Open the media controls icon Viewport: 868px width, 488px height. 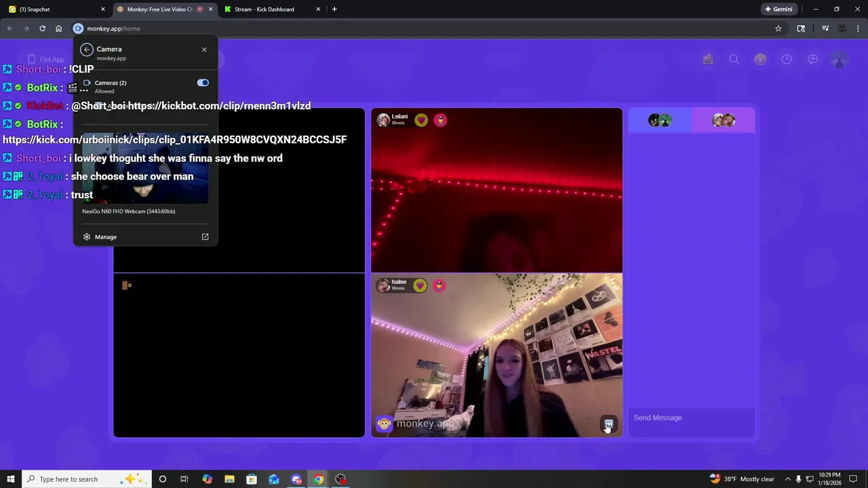tap(825, 28)
